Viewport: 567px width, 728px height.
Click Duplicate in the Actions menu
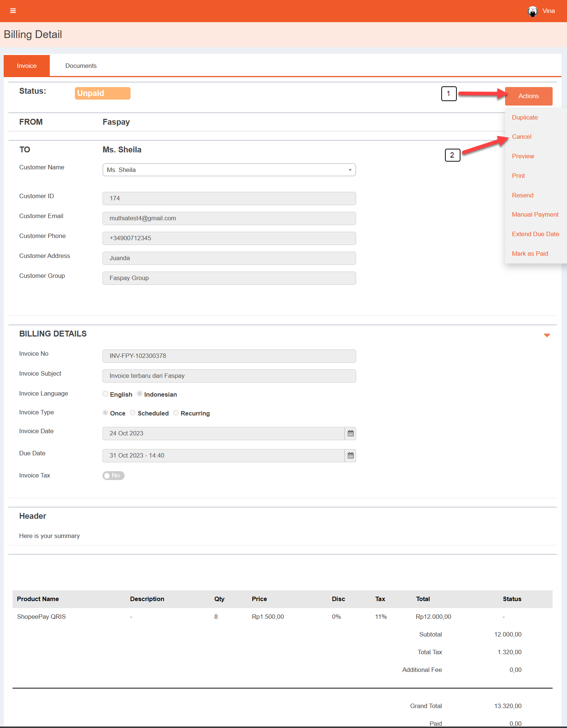click(x=525, y=117)
